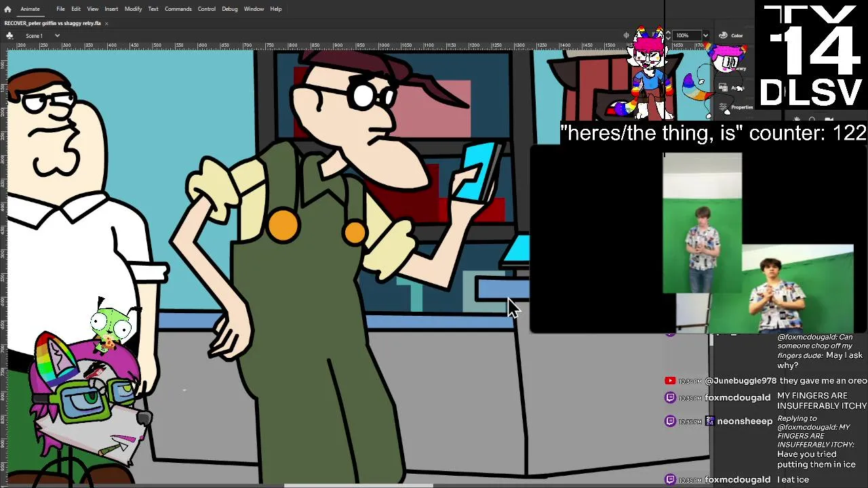Open the Commands menu
The image size is (868, 488).
tap(178, 9)
